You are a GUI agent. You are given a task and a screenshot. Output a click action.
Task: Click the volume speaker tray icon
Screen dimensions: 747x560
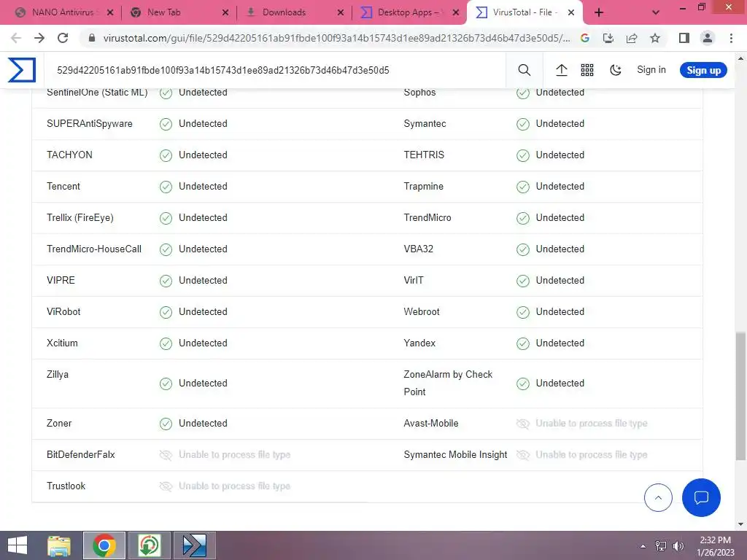[x=678, y=546]
